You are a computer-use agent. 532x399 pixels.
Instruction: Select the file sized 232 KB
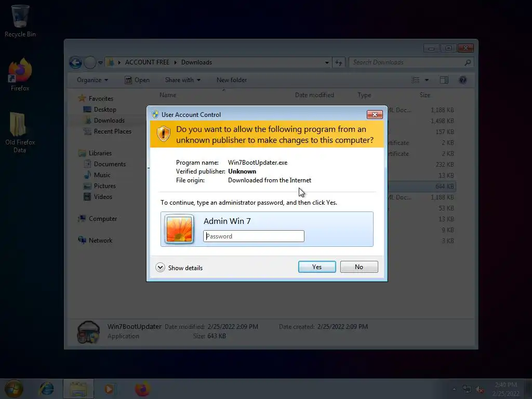pos(422,165)
